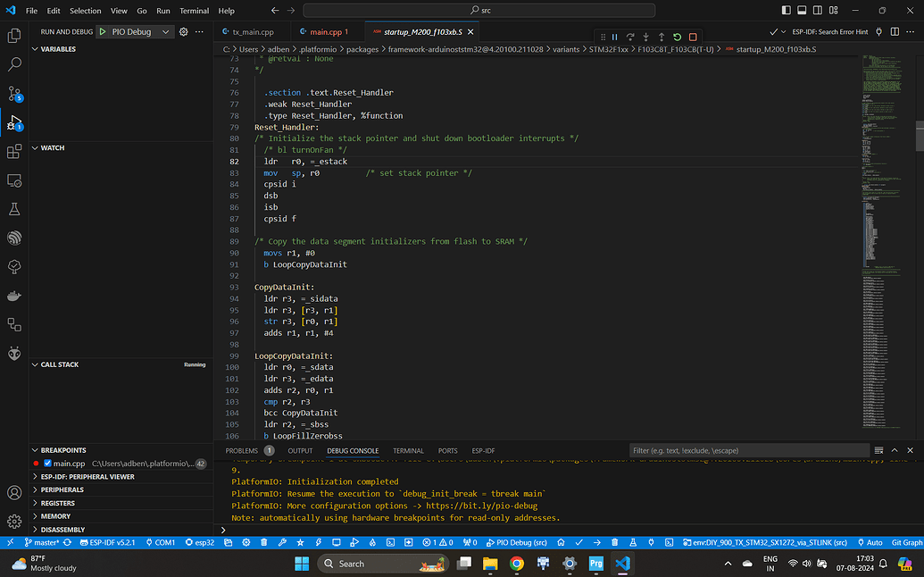The height and width of the screenshot is (577, 924).
Task: Open the Accounts menu icon
Action: (x=14, y=493)
